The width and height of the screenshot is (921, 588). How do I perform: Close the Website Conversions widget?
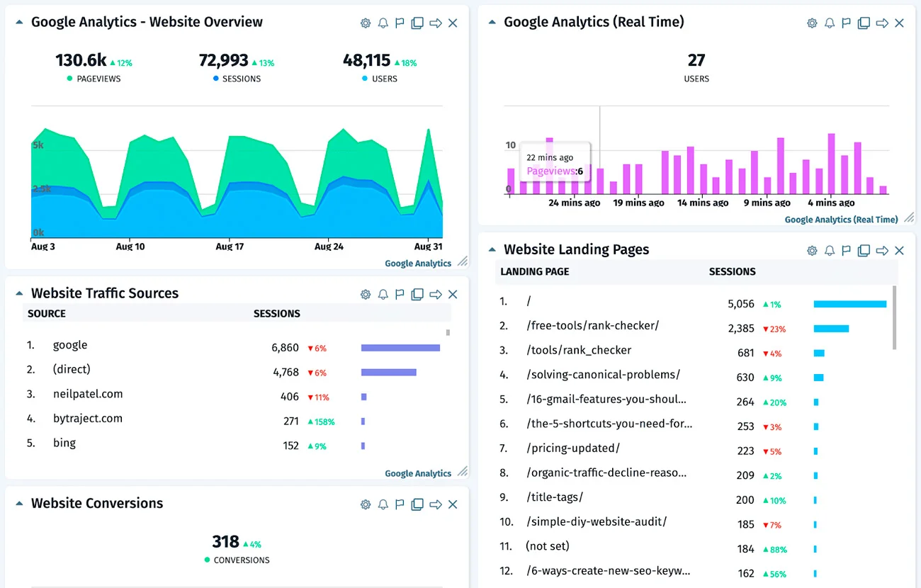[453, 505]
